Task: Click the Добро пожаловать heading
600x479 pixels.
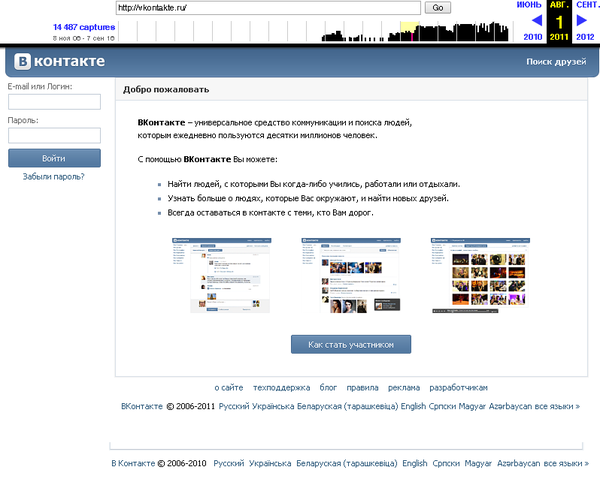Action: point(166,90)
